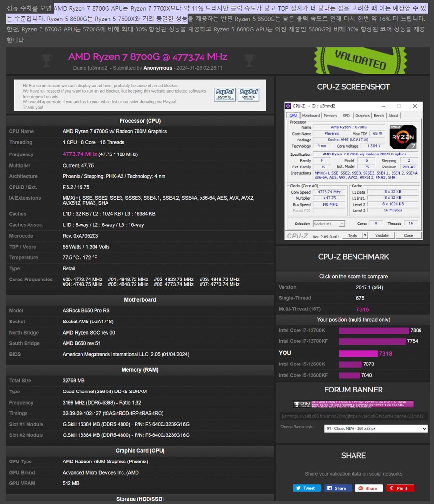Open the Bench tab in CPU-Z screenshot

pyautogui.click(x=379, y=116)
